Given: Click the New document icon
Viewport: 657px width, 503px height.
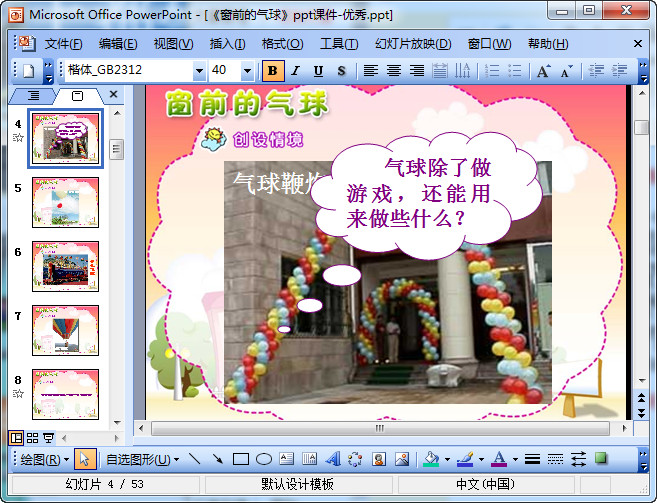Looking at the screenshot, I should [28, 70].
